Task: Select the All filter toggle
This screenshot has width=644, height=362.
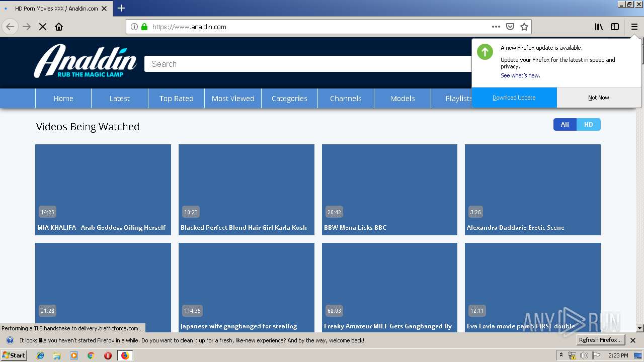Action: [565, 125]
